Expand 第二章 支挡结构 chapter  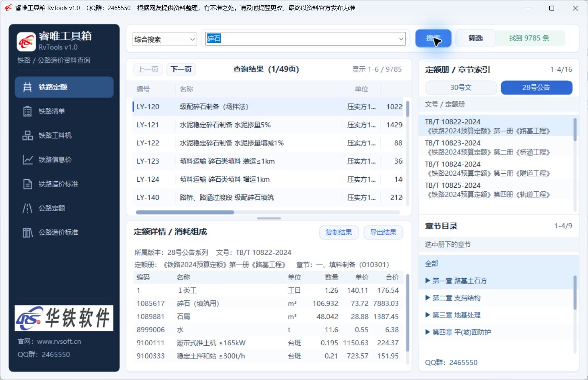[x=428, y=298]
